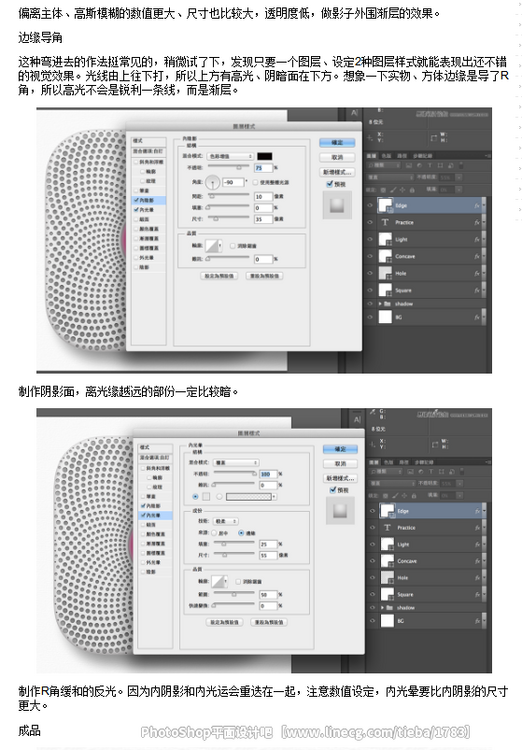Screen dimensions: 522x750
Task: Expand the shadow group beside Inner Glow dialog
Action: [x=382, y=607]
